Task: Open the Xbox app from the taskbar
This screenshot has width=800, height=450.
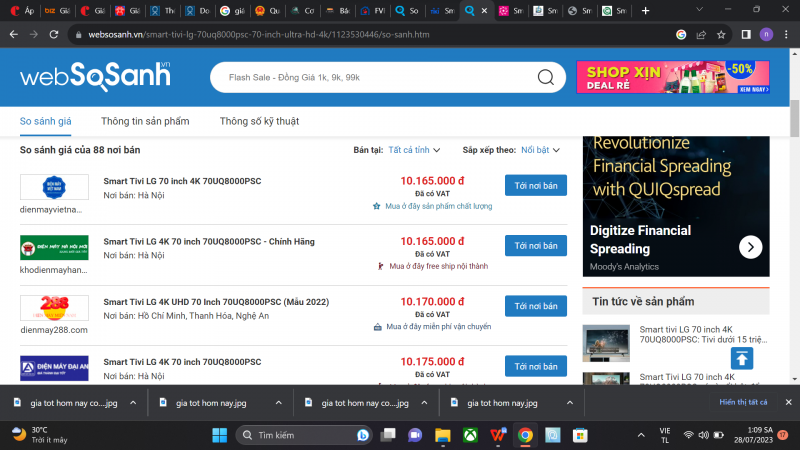Action: 470,435
